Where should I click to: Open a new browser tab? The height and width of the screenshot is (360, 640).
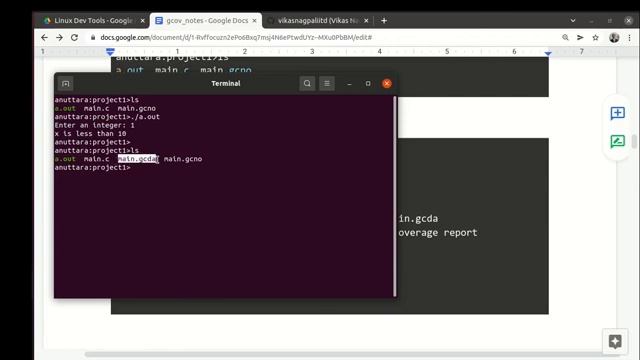384,20
